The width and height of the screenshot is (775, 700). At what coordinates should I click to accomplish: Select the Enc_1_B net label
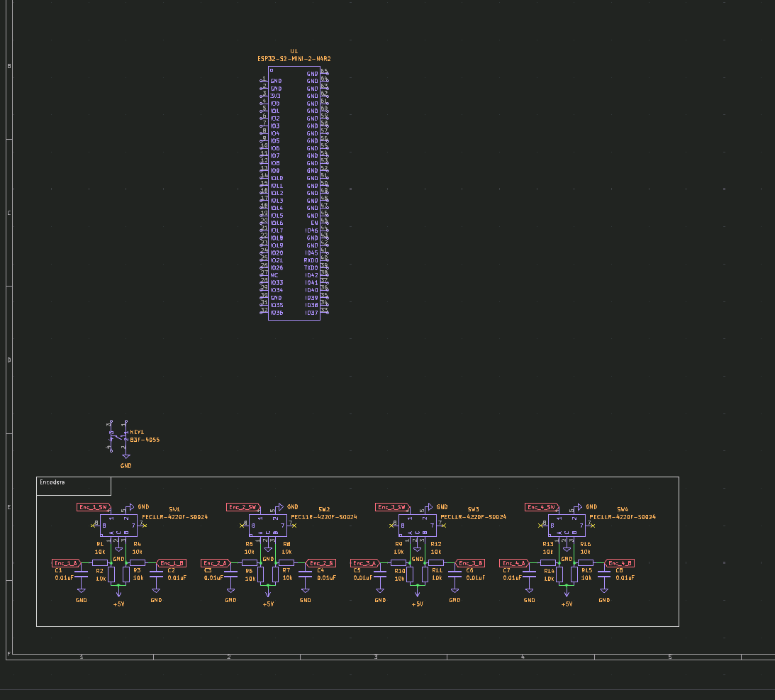click(x=171, y=563)
